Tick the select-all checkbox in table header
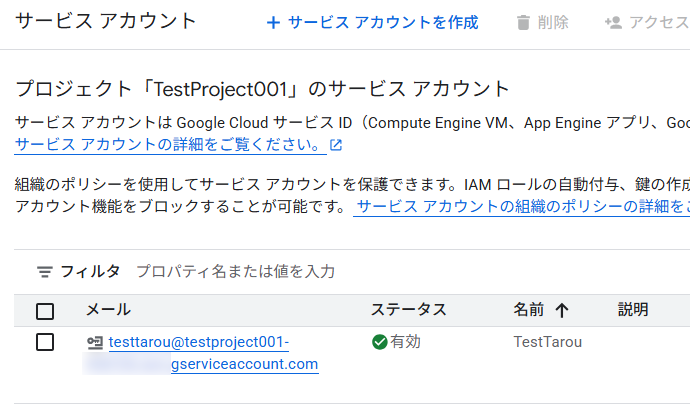The image size is (690, 418). (45, 310)
